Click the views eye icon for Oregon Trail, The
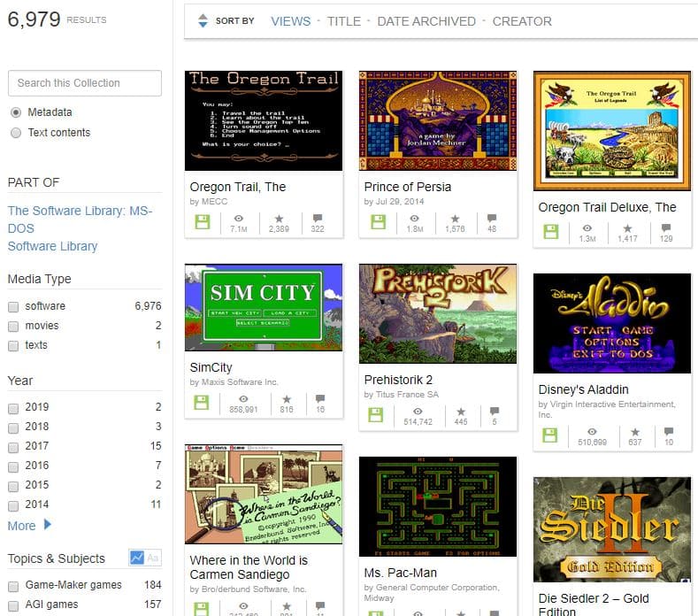Viewport: 698px width, 616px height. (x=239, y=219)
